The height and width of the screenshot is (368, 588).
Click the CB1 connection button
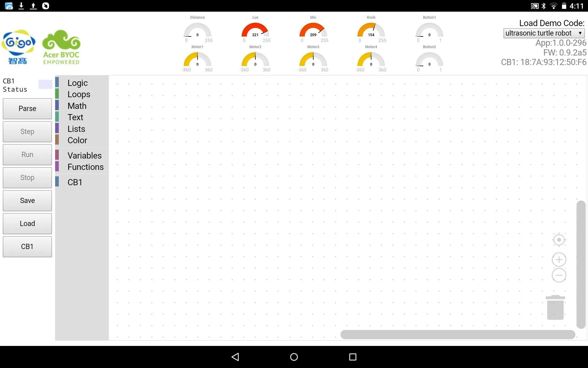[x=27, y=246]
